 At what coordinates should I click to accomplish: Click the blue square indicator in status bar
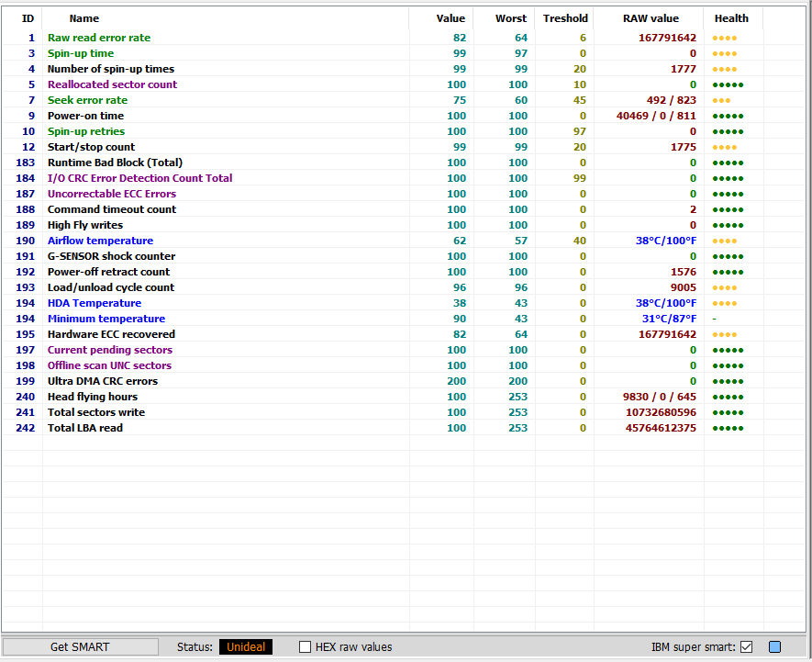(774, 647)
